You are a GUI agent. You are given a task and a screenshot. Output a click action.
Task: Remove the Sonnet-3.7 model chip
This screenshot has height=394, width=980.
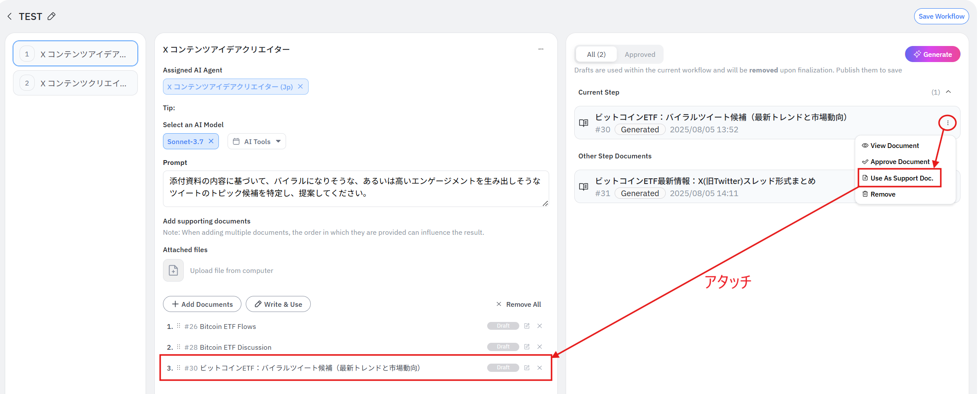coord(211,141)
